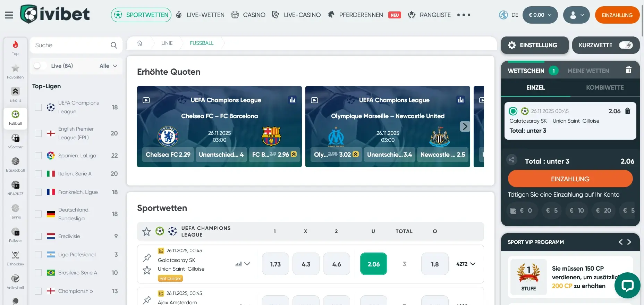The height and width of the screenshot is (305, 644).
Task: Open Live-Casino in the top navigation
Action: click(296, 15)
